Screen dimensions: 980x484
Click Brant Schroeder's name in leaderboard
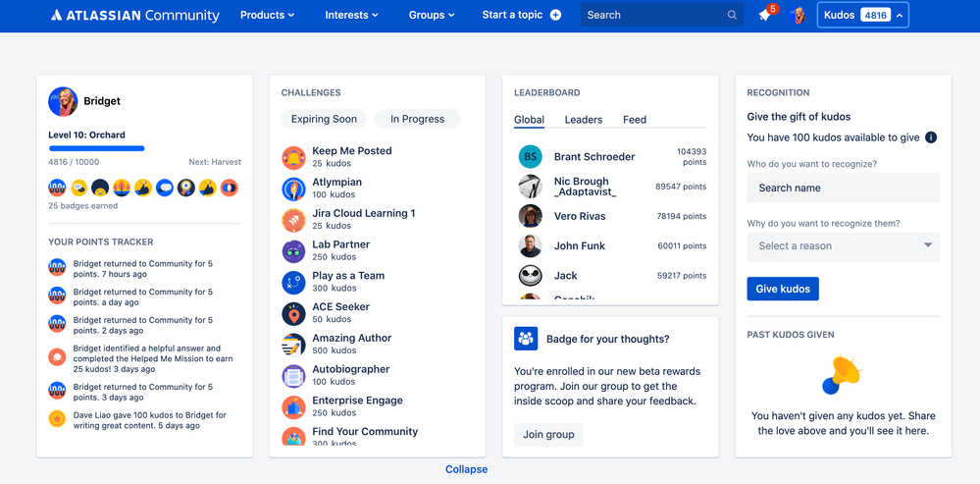tap(594, 157)
